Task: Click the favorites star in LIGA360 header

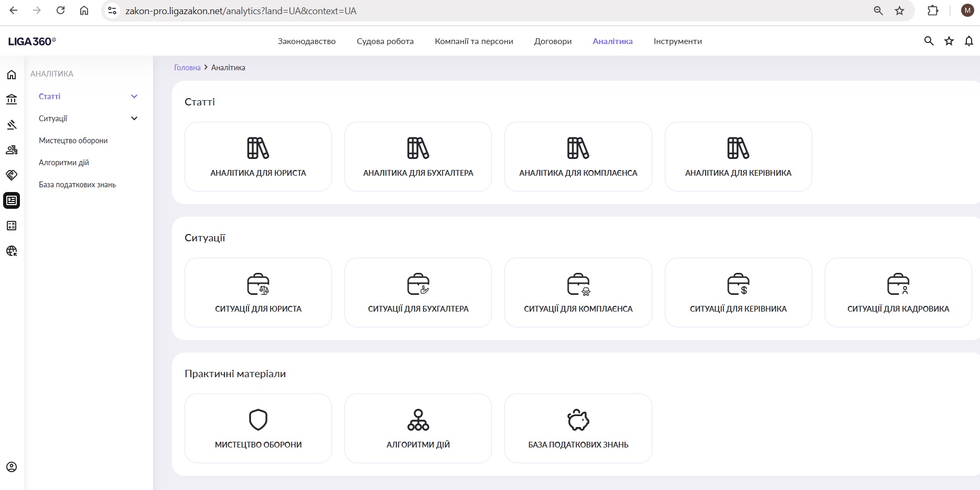Action: coord(949,41)
